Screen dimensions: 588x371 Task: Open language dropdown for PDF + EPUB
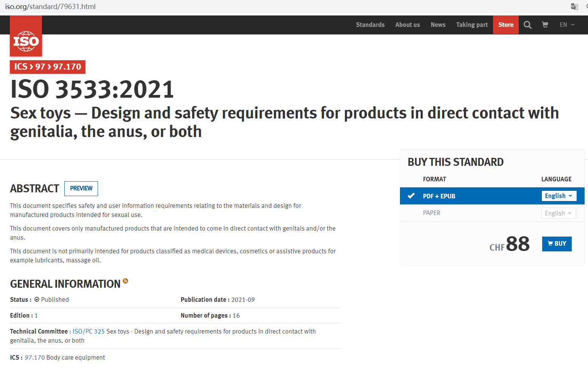(559, 196)
